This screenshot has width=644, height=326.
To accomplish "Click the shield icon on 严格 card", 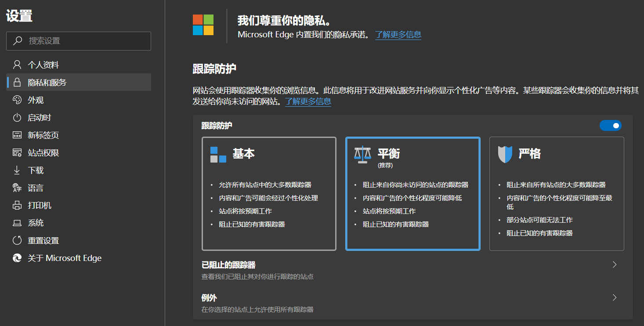I will click(x=505, y=154).
